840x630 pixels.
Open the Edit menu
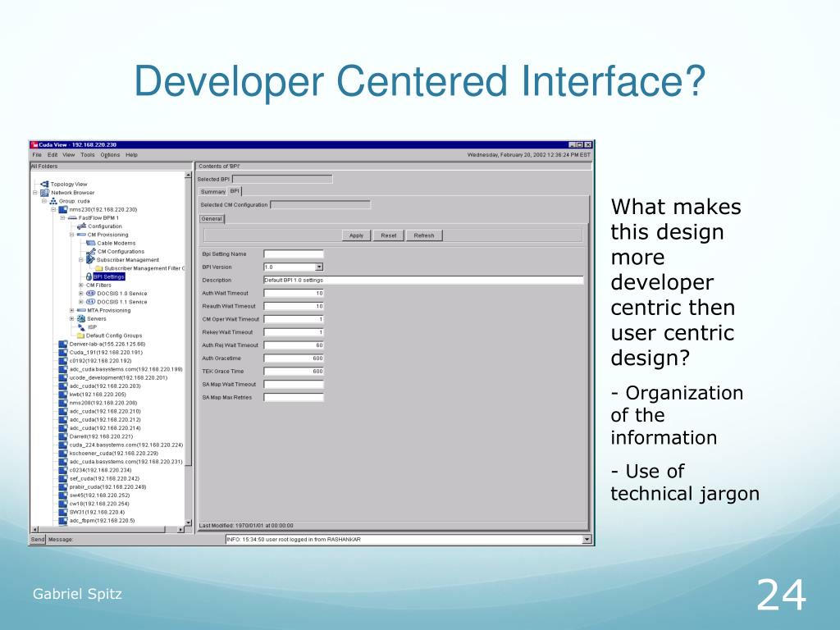point(52,155)
